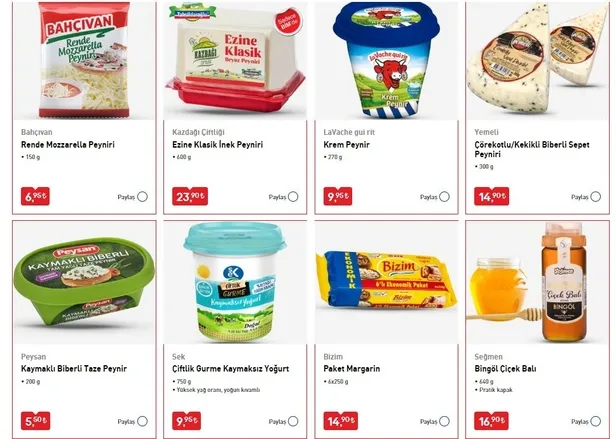Screen dimensions: 616x439
Task: Open the Ezine Klasik cheese product image
Action: 235,60
